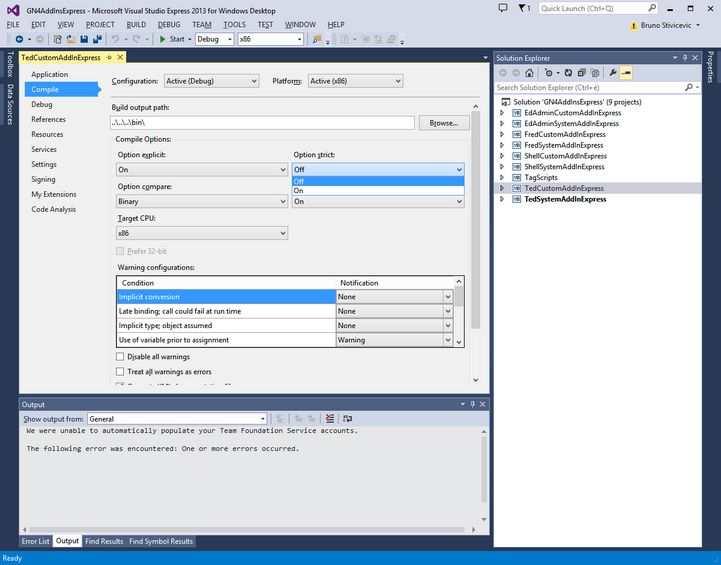Open the Toolbox side tab

click(x=10, y=64)
